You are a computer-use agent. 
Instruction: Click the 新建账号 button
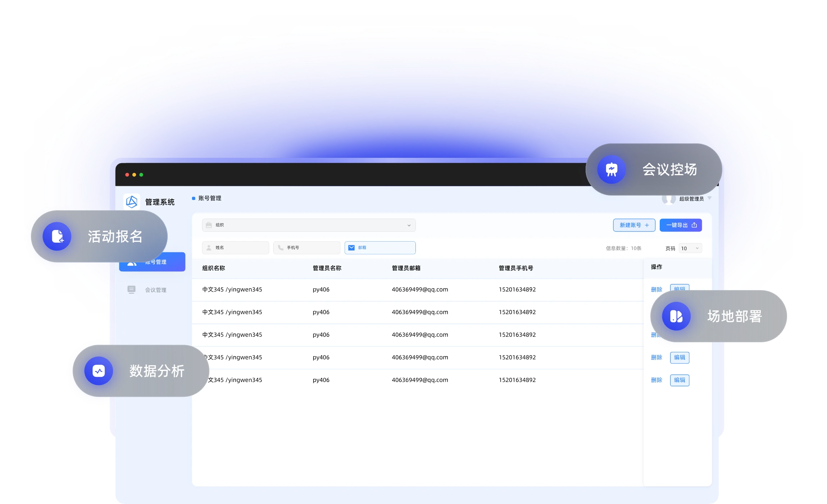click(x=634, y=225)
